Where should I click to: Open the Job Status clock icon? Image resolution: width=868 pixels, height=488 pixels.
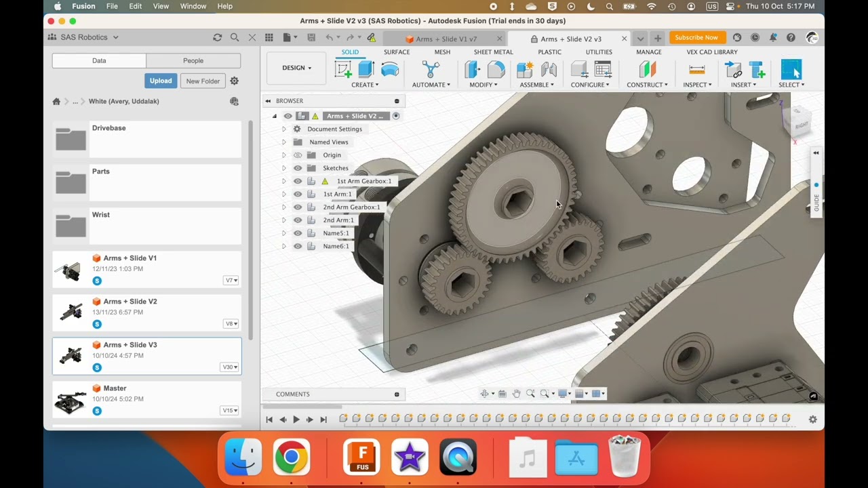pyautogui.click(x=755, y=37)
